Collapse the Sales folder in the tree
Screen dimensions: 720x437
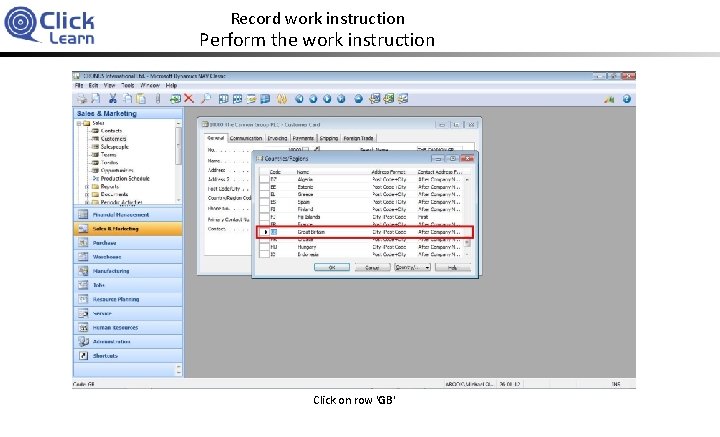79,123
